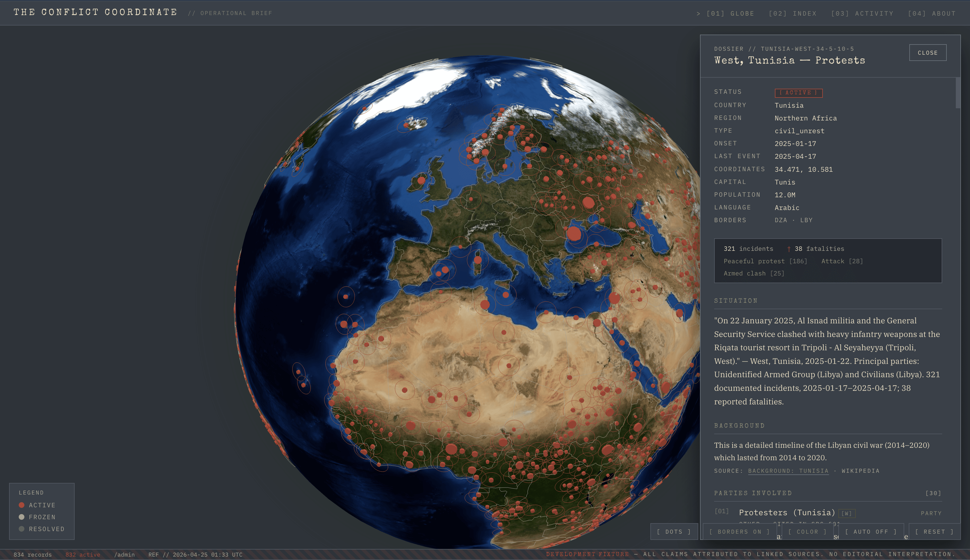Viewport: 970px width, 560px height.
Task: Click the '// OPERATIONAL BRIEF' subtitle
Action: [x=230, y=14]
